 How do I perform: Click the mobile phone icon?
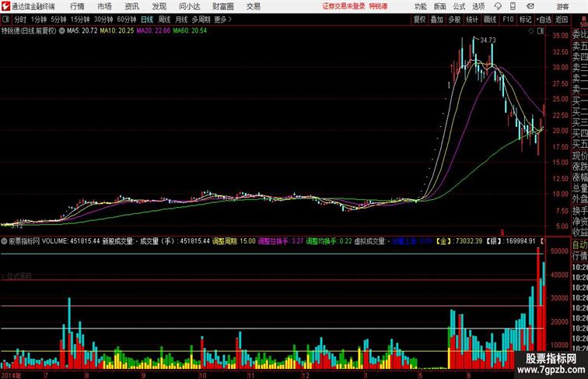513,6
